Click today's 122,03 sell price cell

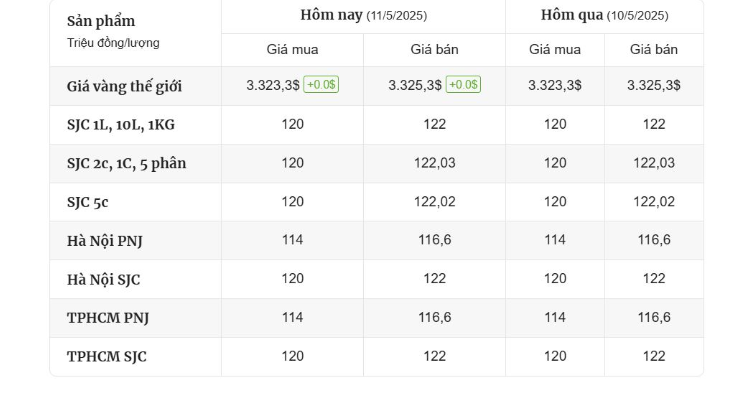434,163
